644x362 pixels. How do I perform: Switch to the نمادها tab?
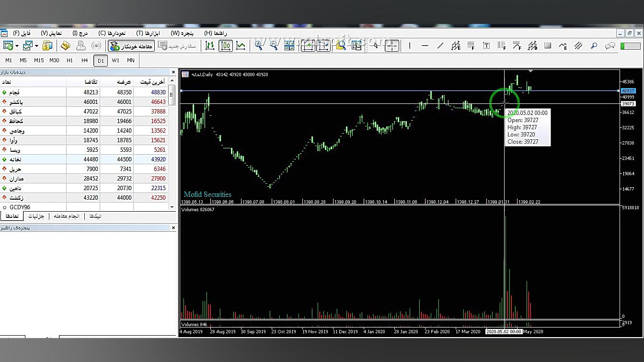coord(12,216)
